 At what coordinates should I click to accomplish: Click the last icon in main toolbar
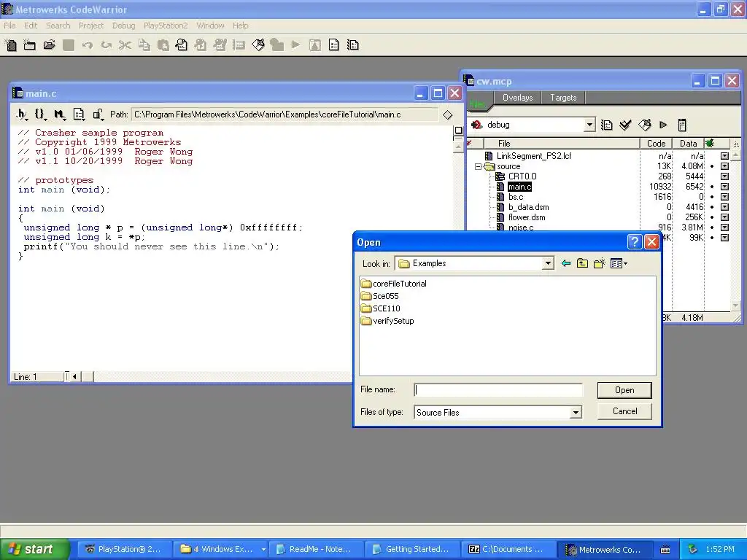[353, 45]
